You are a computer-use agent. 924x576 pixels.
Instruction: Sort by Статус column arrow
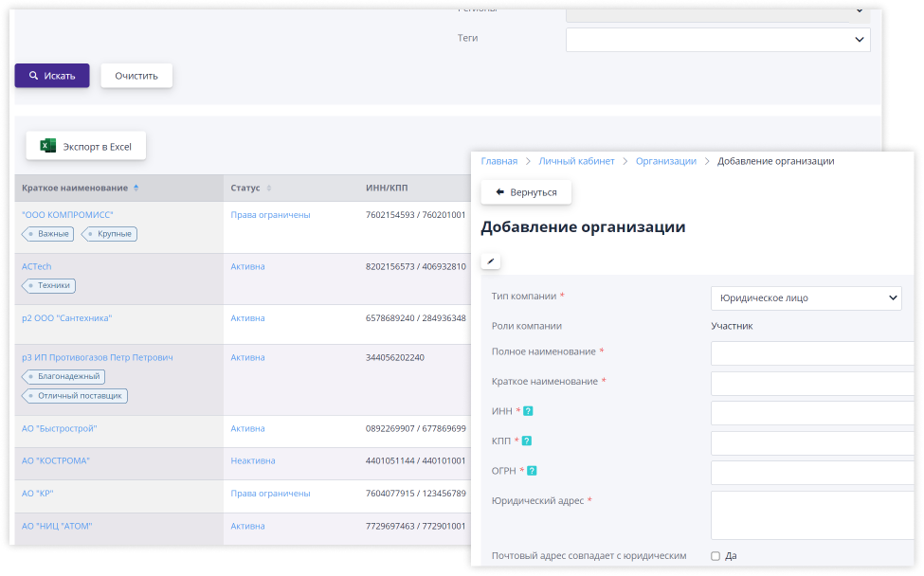pyautogui.click(x=269, y=189)
